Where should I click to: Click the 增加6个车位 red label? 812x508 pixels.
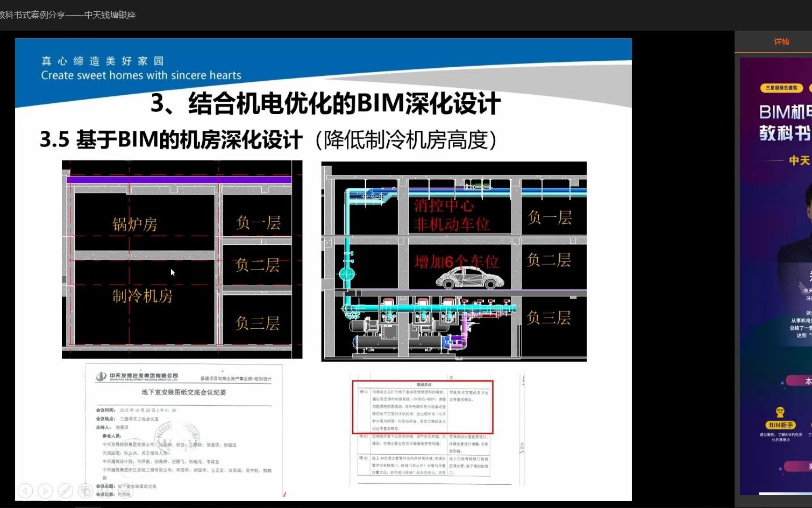[457, 262]
